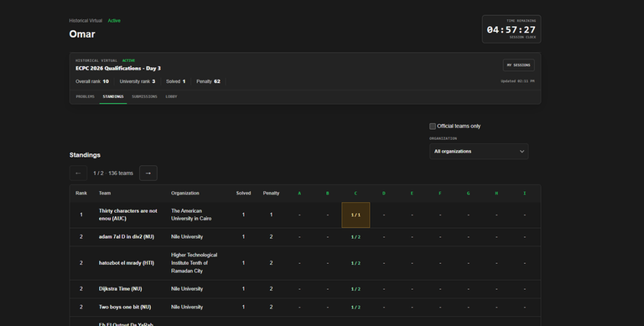Click the Time Remaining session clock
644x326 pixels.
tap(512, 29)
